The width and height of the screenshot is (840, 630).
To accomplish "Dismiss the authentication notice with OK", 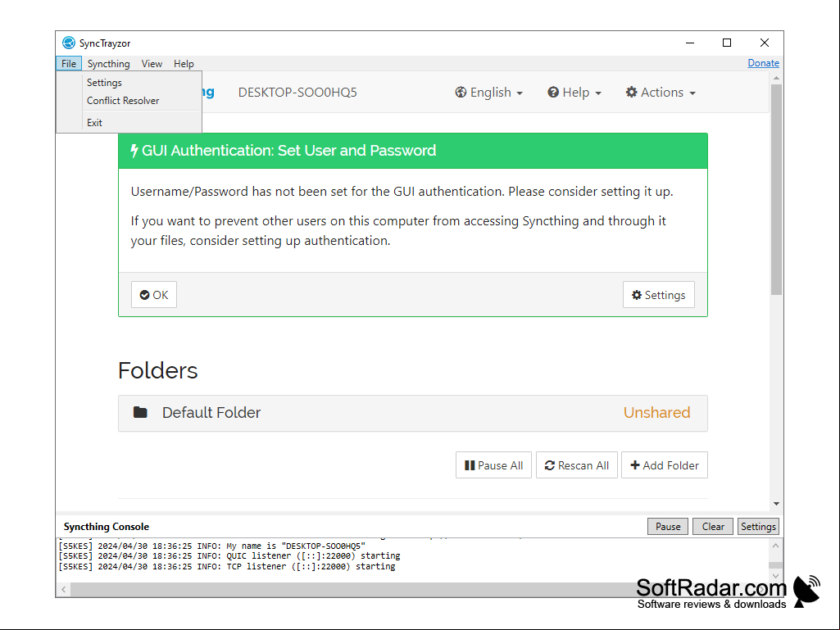I will tap(154, 295).
